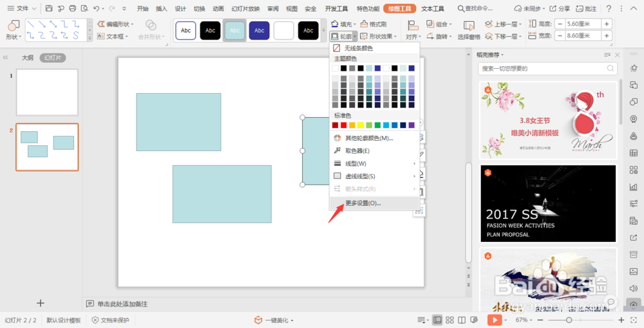
Task: Open the 形状效果 shape effects dropdown
Action: click(378, 37)
